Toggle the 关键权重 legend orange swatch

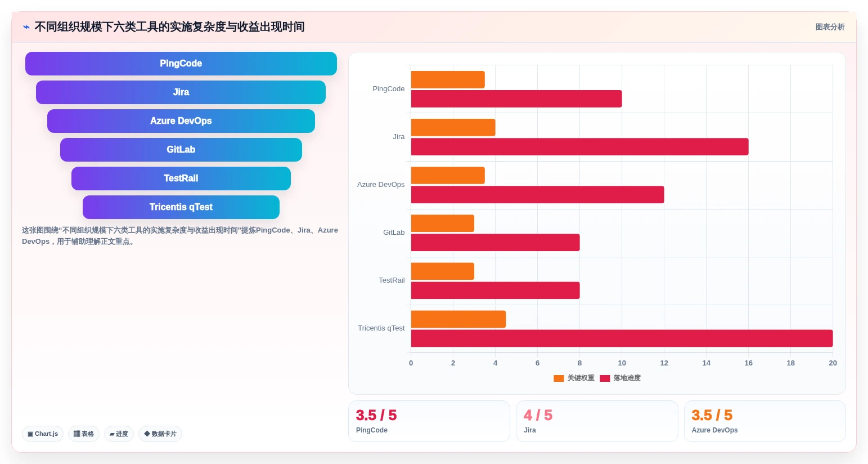(559, 378)
